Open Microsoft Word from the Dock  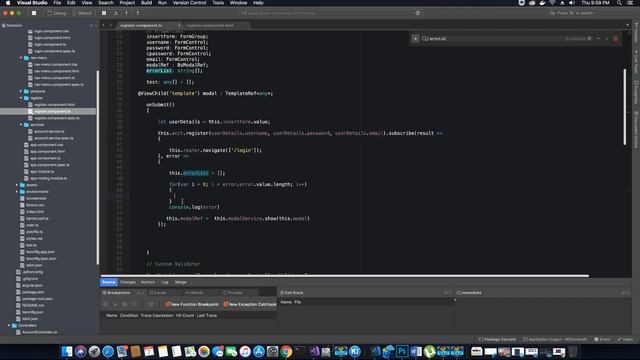pos(416,351)
